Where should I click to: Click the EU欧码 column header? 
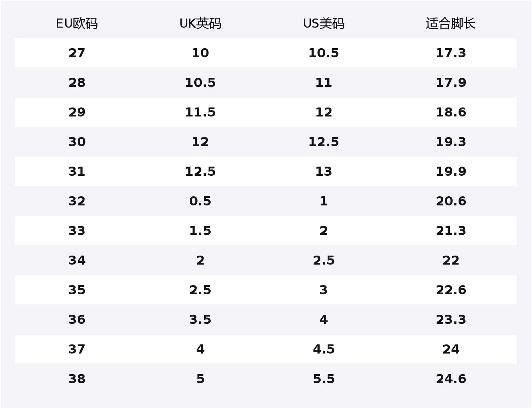point(77,23)
